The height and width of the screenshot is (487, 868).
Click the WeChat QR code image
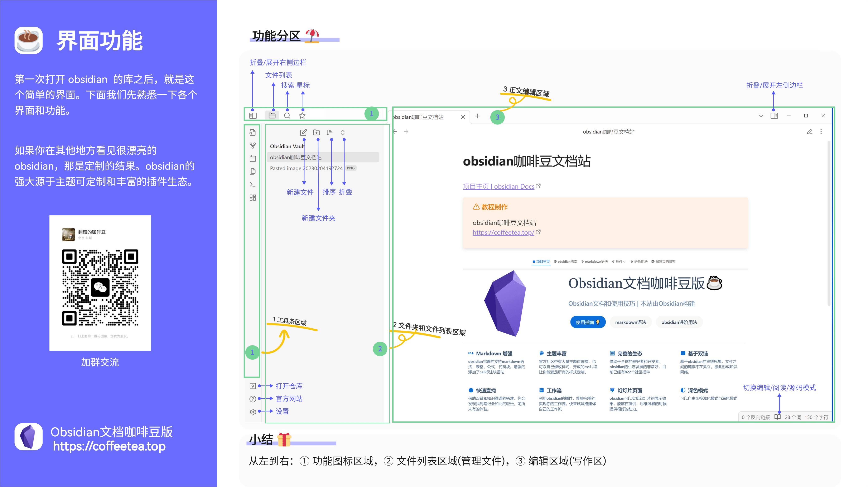(x=100, y=287)
